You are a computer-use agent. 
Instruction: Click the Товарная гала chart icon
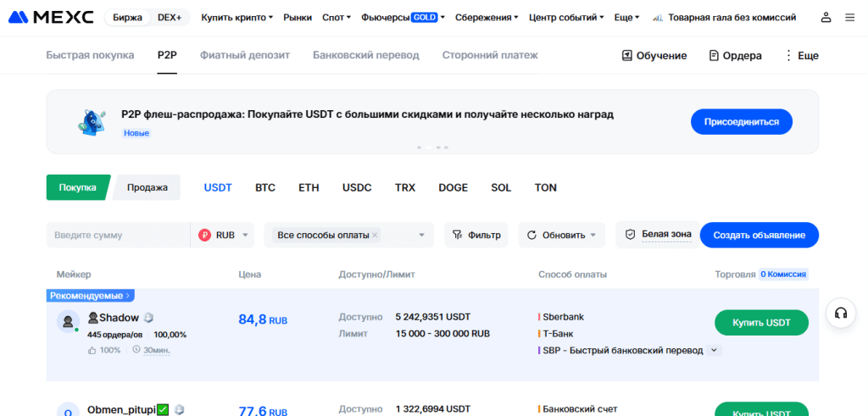[658, 18]
